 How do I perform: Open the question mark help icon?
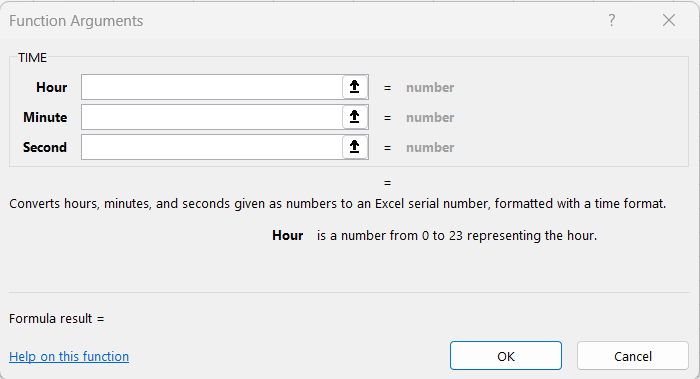tap(612, 20)
